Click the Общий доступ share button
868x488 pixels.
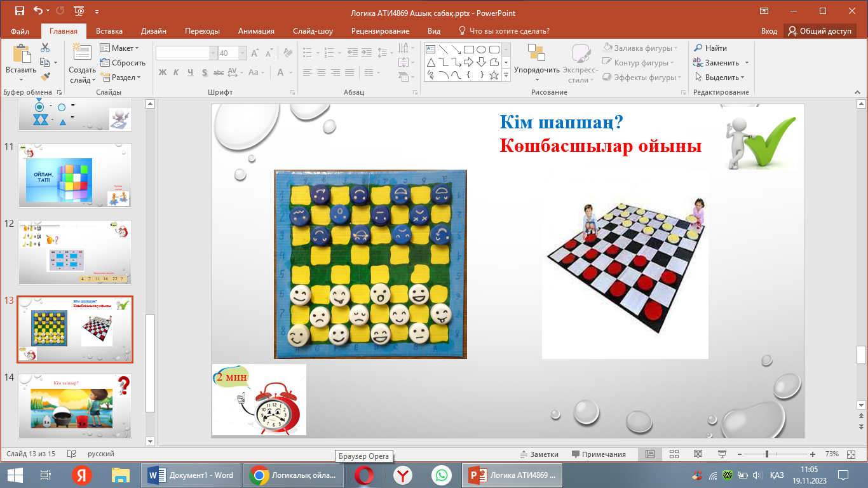[x=820, y=31]
